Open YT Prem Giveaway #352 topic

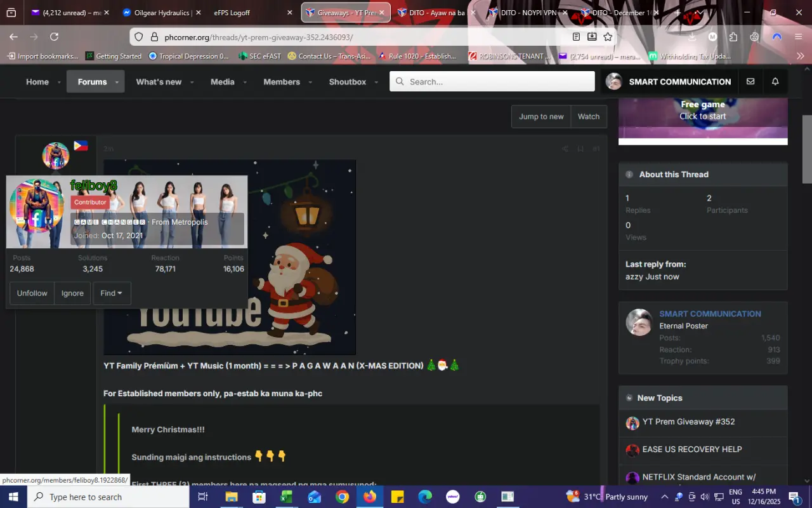[688, 422]
